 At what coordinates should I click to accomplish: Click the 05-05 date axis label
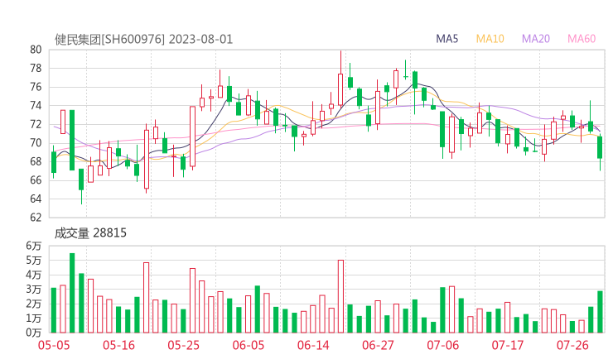54,345
